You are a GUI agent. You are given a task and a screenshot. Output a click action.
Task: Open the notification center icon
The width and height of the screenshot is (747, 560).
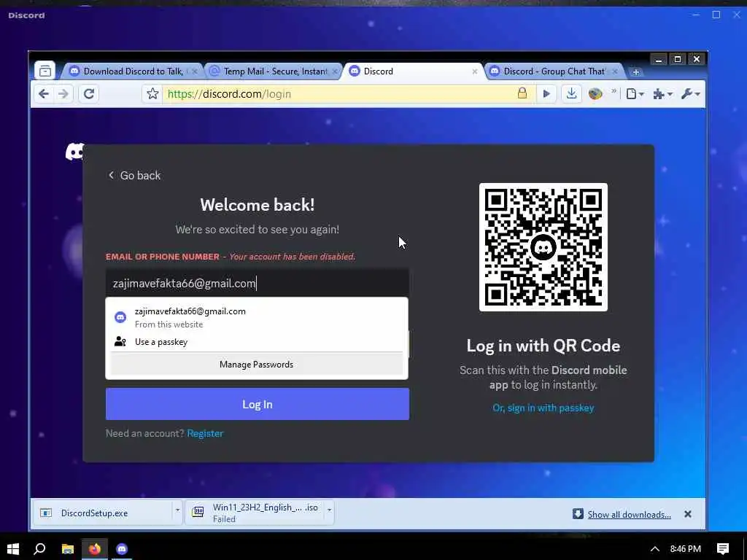(723, 549)
